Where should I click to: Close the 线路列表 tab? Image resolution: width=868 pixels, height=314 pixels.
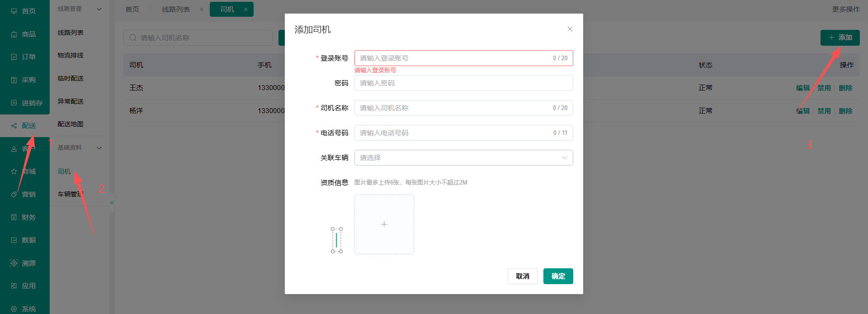click(x=202, y=10)
